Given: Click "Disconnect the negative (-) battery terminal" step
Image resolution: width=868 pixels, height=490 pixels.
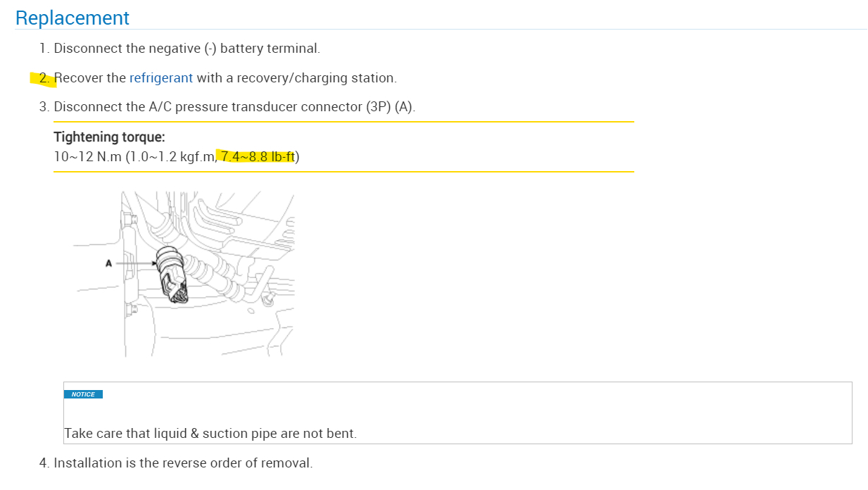Looking at the screenshot, I should 187,49.
